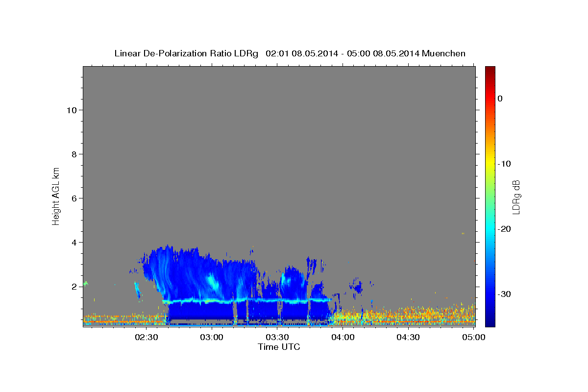Click the 04:00 time tick label
588x392 pixels.
(343, 337)
